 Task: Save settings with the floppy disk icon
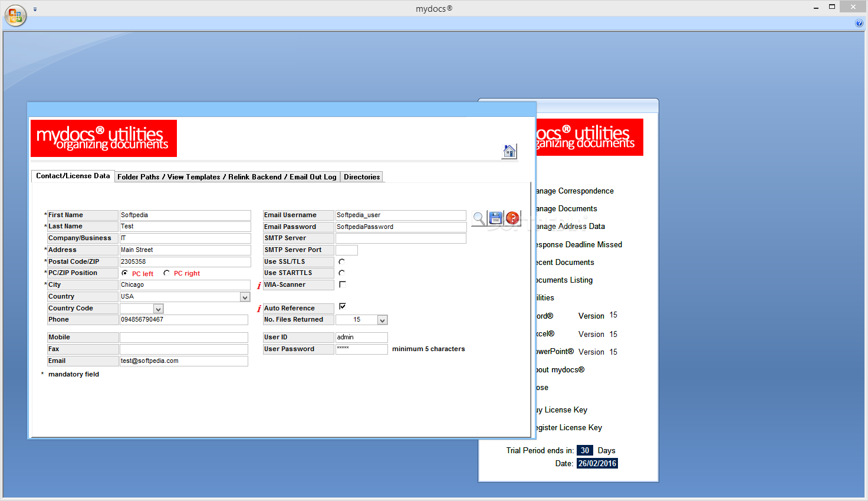495,218
